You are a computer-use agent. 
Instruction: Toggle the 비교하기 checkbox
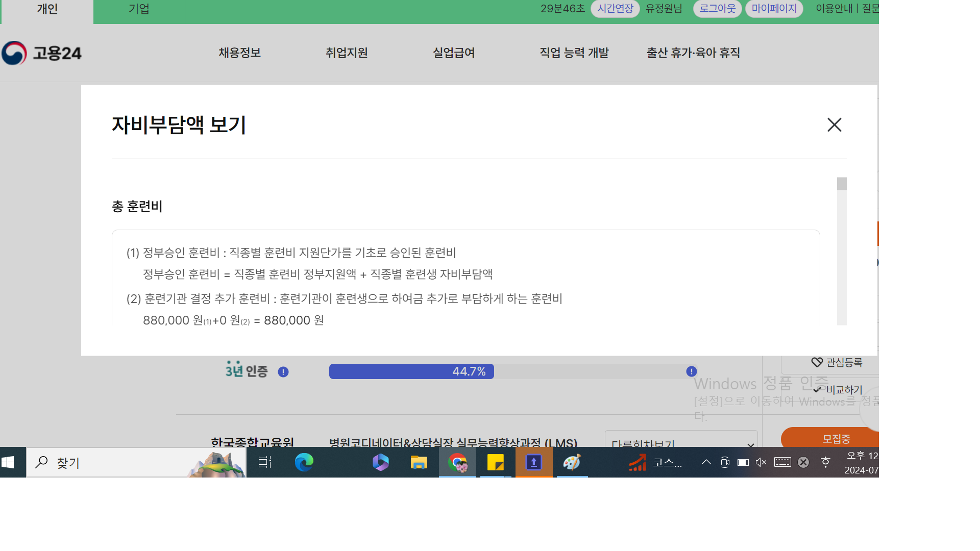coord(817,390)
